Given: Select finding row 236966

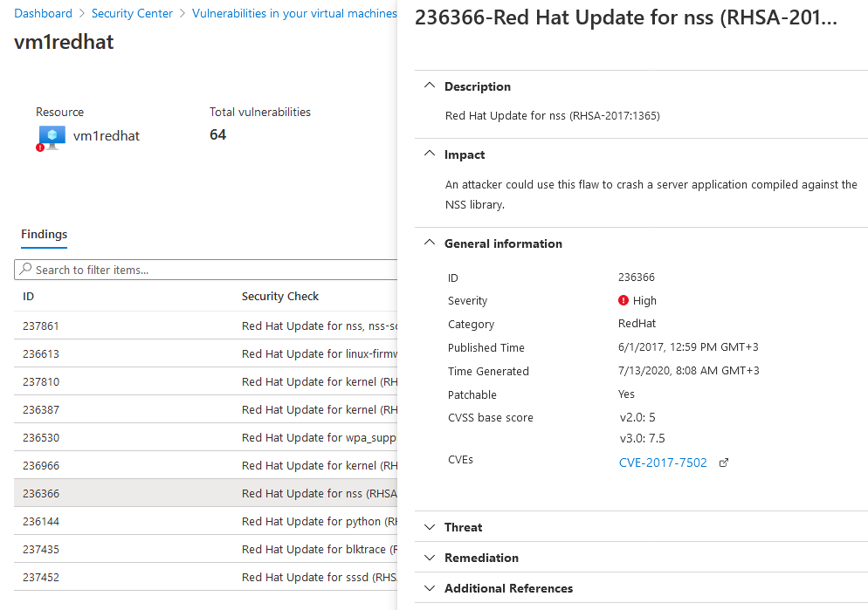Looking at the screenshot, I should [206, 465].
